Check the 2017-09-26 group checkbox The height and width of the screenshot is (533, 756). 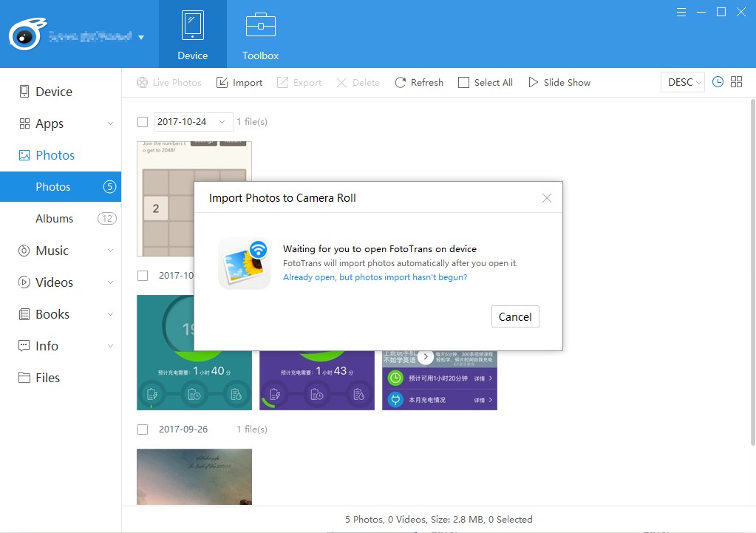click(143, 430)
